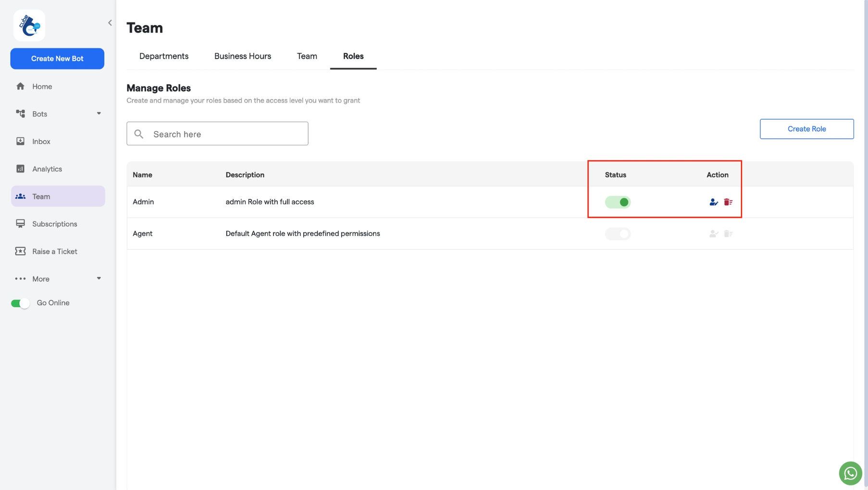Click the Analytics chart icon
Screen dimensions: 868x490
coord(20,169)
